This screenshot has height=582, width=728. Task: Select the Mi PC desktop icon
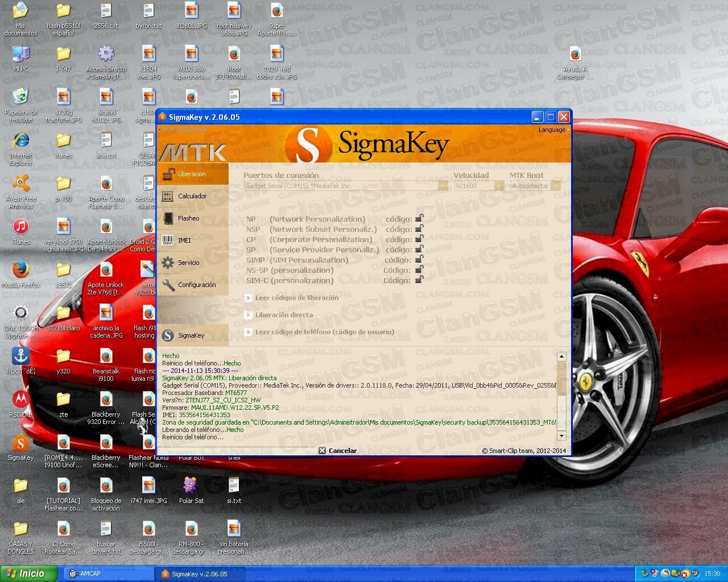pyautogui.click(x=20, y=59)
